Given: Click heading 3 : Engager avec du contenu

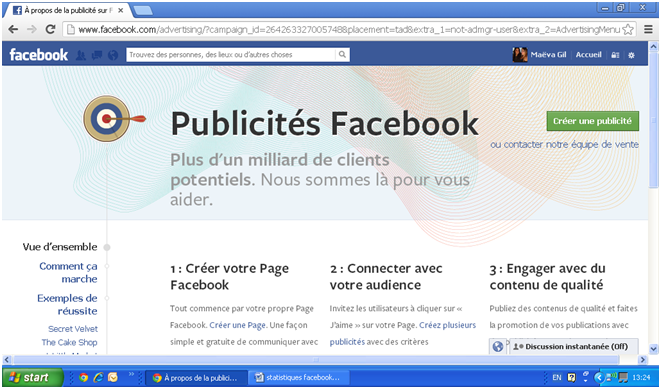Looking at the screenshot, I should point(547,276).
